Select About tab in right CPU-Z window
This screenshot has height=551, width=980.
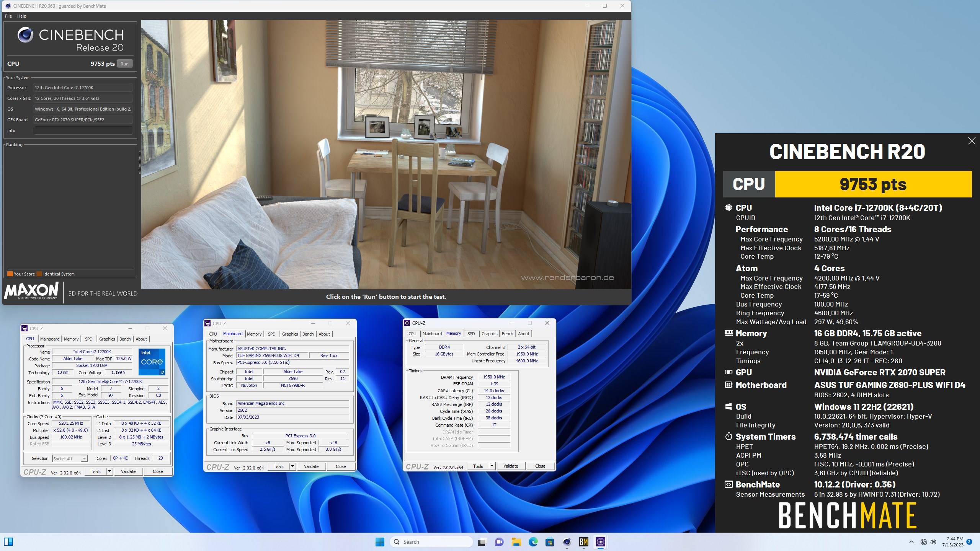click(x=524, y=334)
